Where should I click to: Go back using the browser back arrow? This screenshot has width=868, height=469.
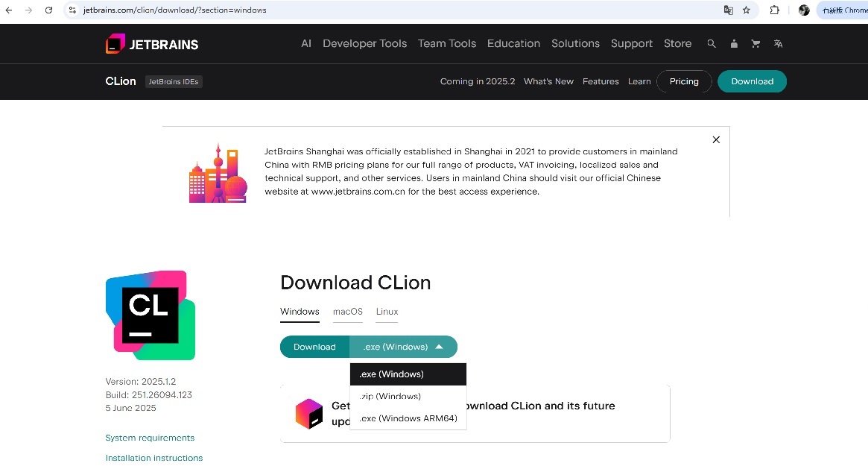pos(9,10)
